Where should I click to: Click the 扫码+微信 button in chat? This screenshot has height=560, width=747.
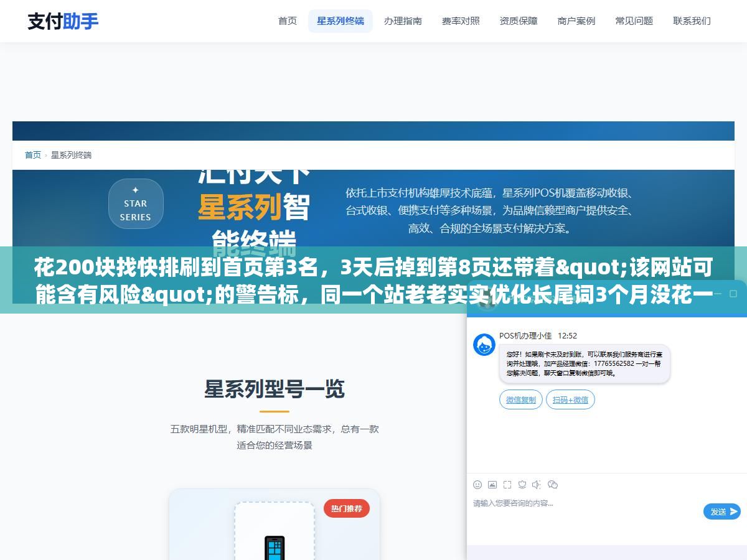(x=570, y=399)
